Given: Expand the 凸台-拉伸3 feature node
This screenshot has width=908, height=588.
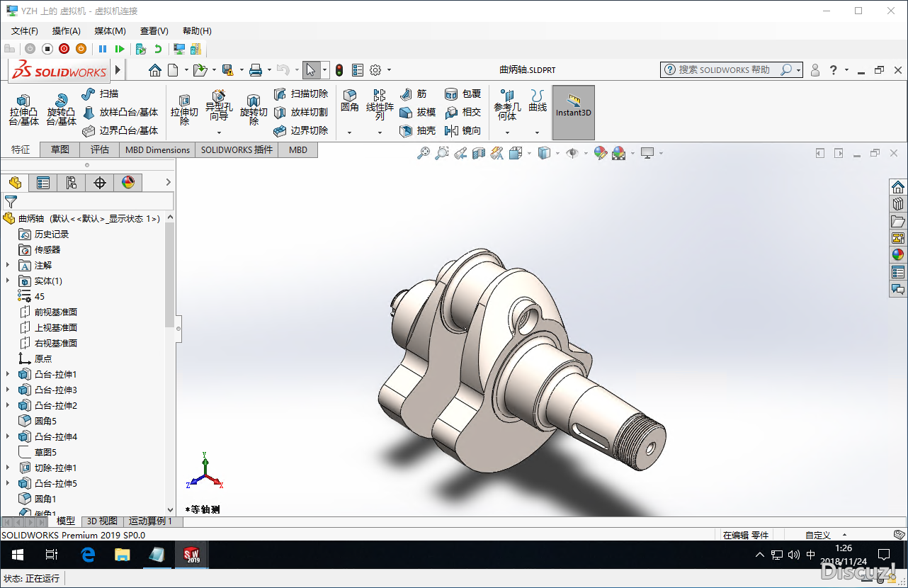Looking at the screenshot, I should [8, 390].
